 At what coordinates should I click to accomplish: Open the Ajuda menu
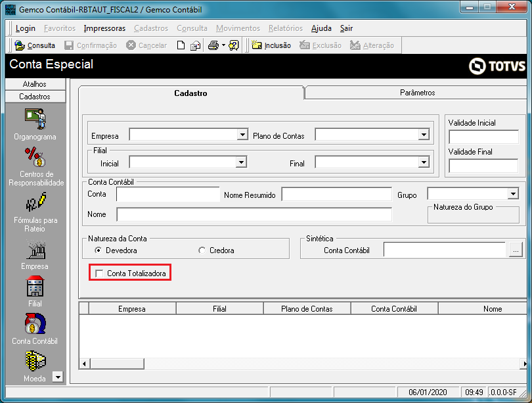coord(321,28)
